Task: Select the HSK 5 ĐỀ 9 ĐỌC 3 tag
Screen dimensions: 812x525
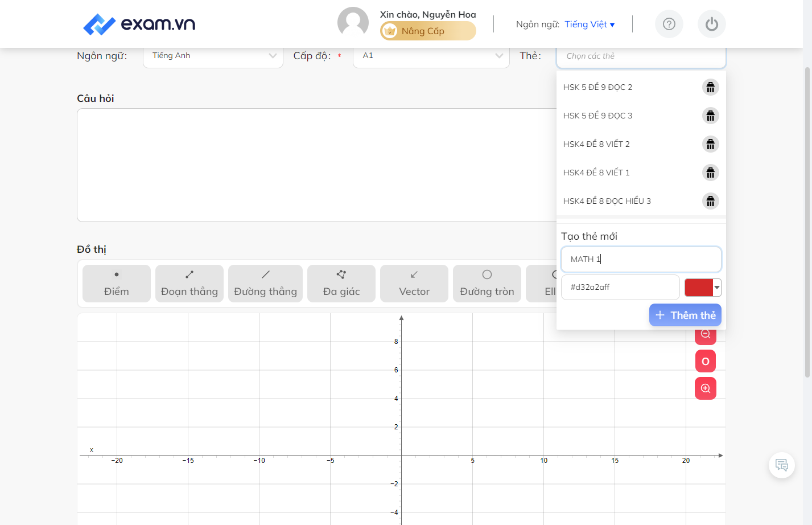Action: click(597, 116)
